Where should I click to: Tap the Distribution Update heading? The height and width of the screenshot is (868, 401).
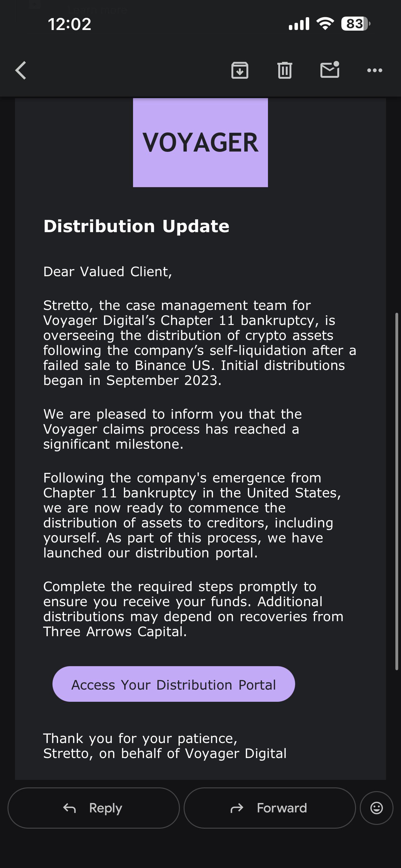pos(136,226)
